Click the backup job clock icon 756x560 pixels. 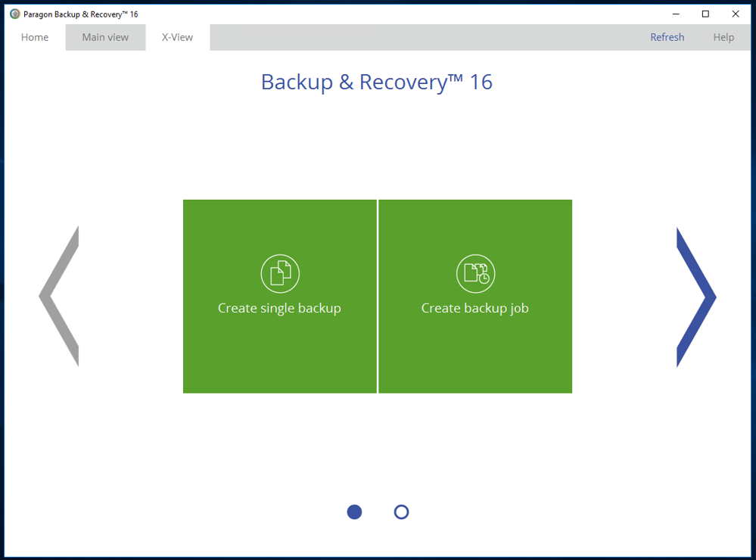(475, 273)
